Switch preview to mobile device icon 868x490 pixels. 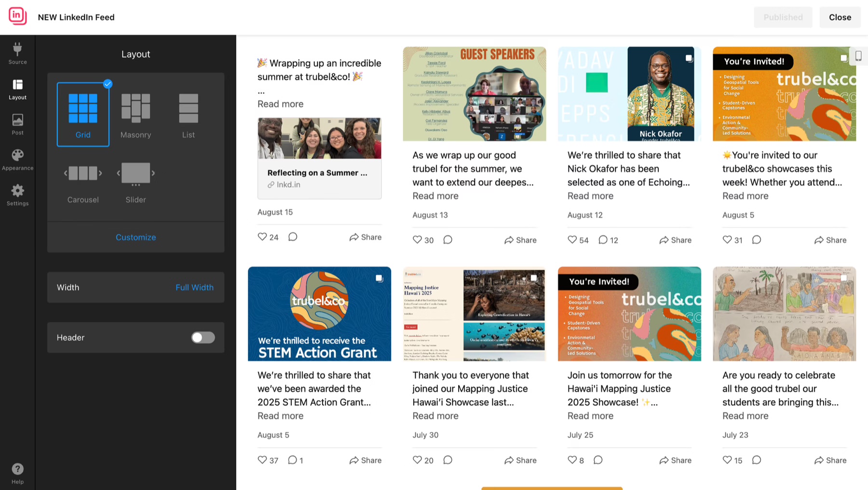[858, 56]
